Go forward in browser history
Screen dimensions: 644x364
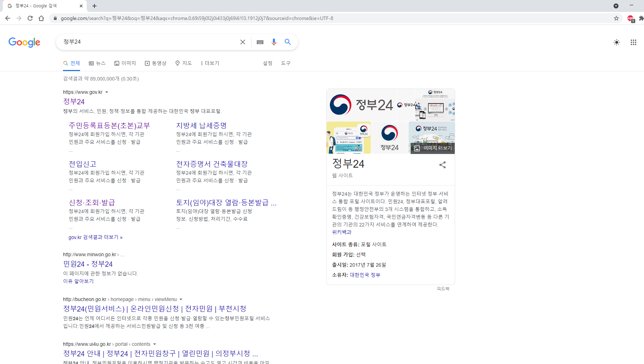(x=19, y=18)
